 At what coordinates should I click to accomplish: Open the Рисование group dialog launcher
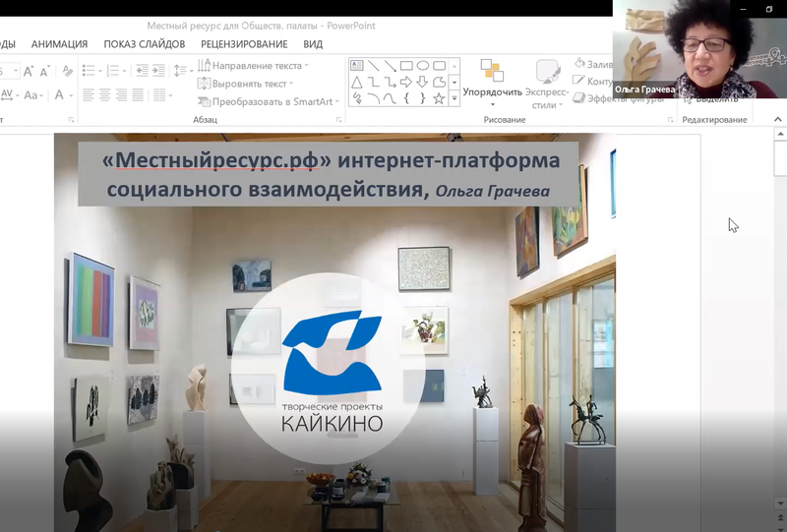coord(670,119)
